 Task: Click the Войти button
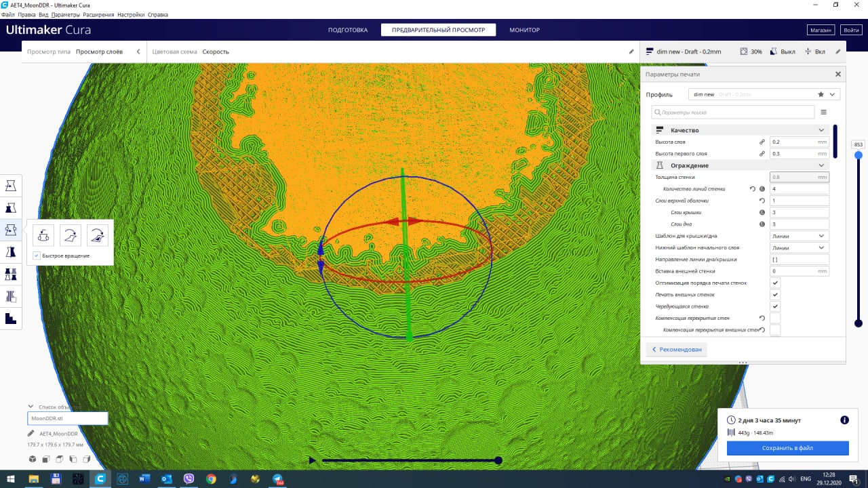click(850, 30)
